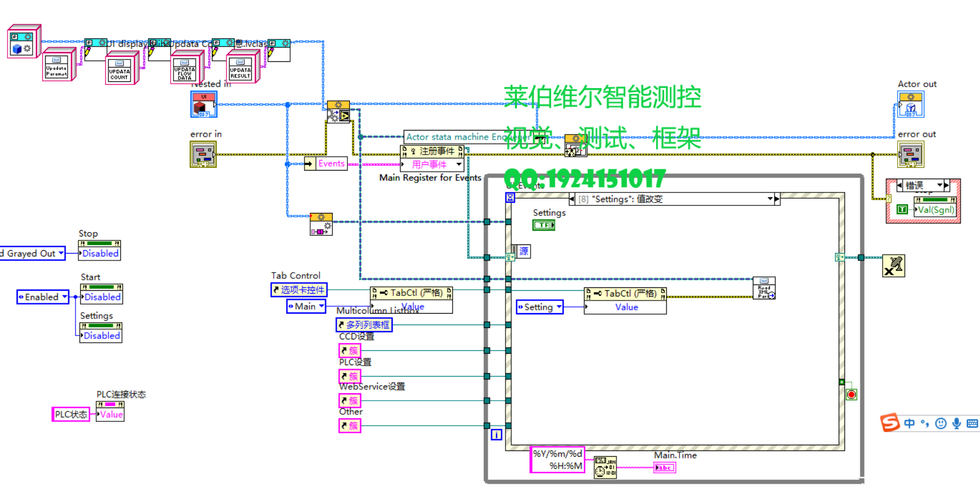
Task: Click the loop stop condition terminal
Action: [x=852, y=394]
